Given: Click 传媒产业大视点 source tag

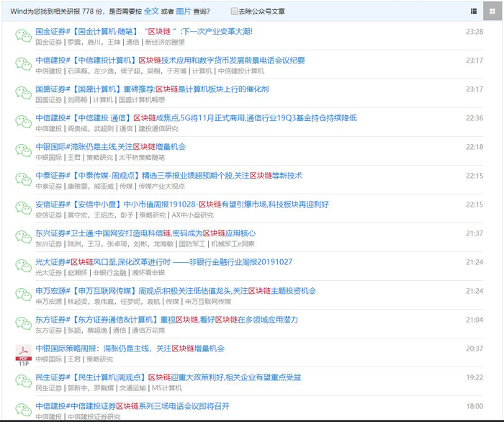Looking at the screenshot, I should point(162,187).
